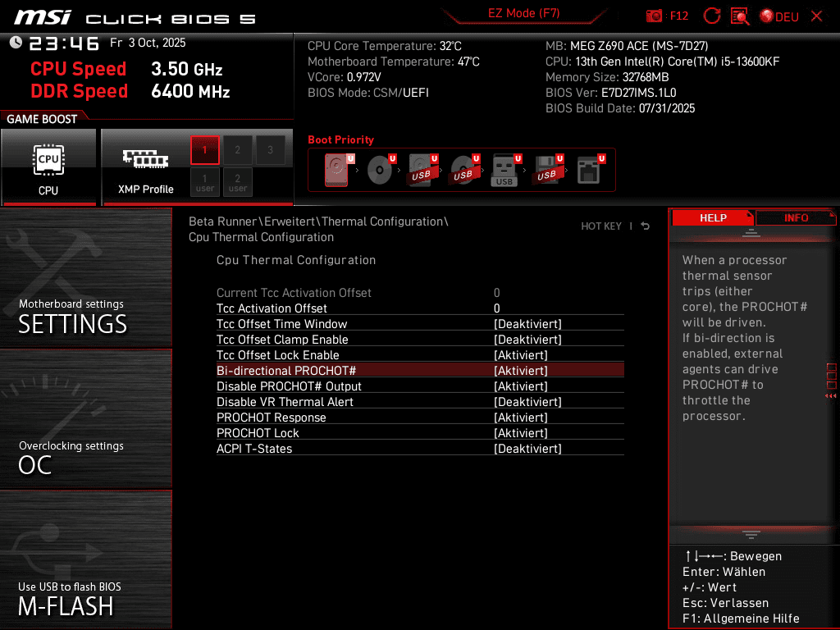This screenshot has height=630, width=840.
Task: Click the Current Tcc Activation Offset row
Action: 420,293
